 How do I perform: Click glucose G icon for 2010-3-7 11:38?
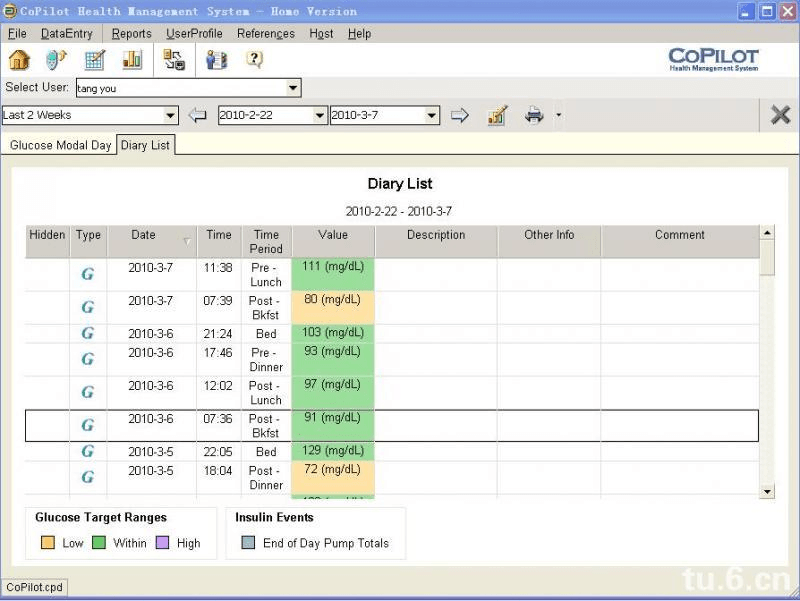(88, 274)
